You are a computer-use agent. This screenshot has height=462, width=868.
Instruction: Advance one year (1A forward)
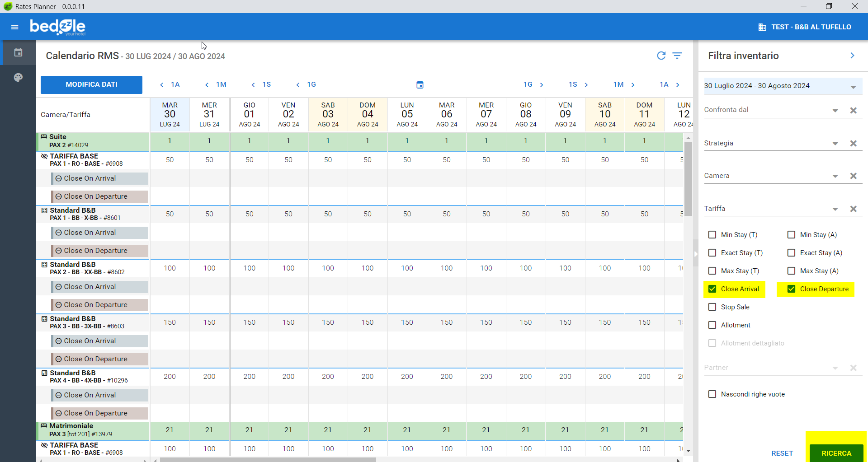click(670, 84)
